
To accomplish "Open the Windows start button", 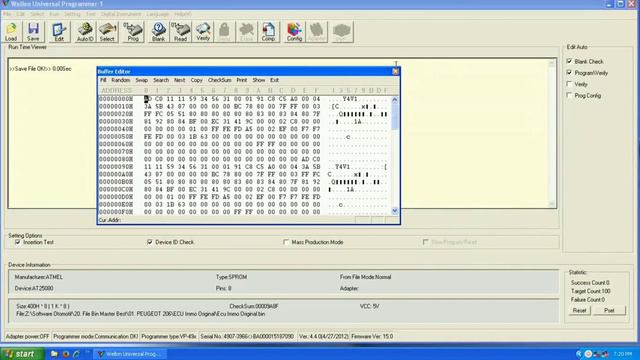I will coord(21,353).
